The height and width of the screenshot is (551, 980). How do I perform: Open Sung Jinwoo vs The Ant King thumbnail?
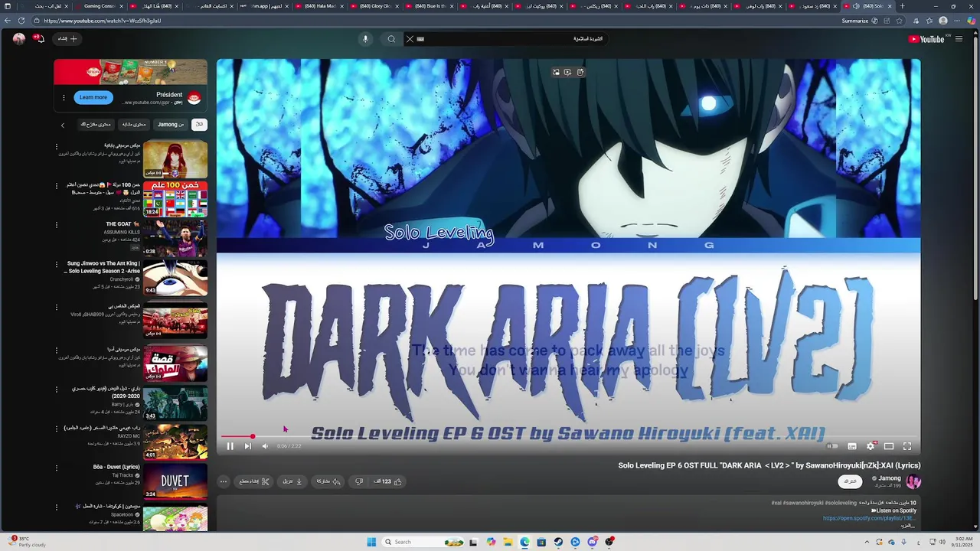point(175,278)
